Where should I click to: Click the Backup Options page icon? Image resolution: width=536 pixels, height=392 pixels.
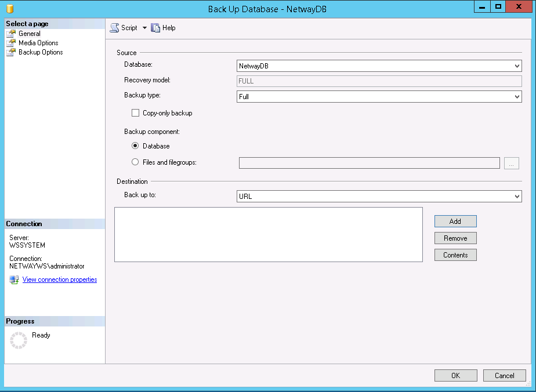[11, 52]
